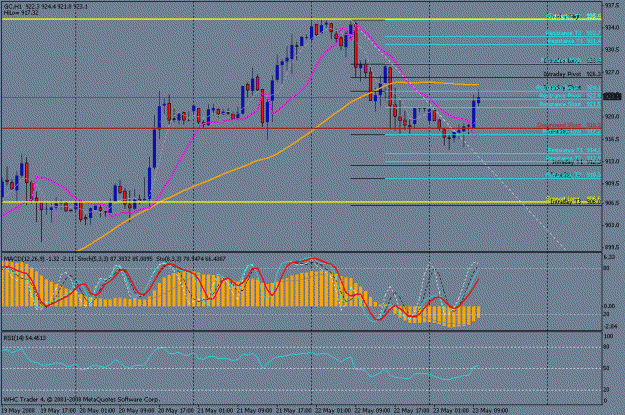Click the 930.5 price axis value
Viewport: 625px width, 415px height.
point(612,50)
